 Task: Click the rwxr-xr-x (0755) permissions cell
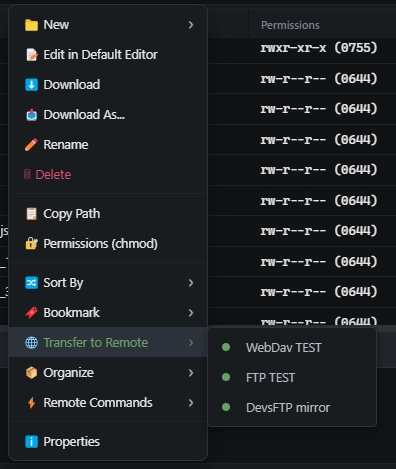(319, 48)
